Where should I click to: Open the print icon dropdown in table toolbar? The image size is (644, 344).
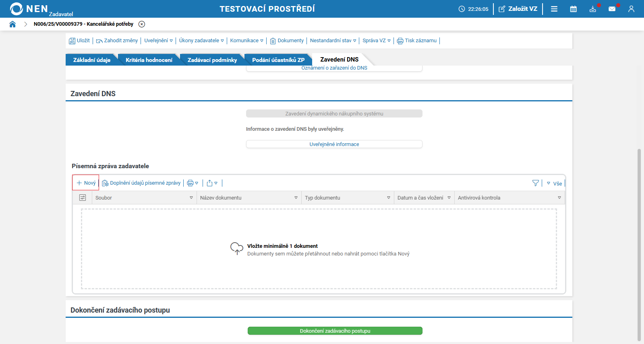(x=193, y=183)
